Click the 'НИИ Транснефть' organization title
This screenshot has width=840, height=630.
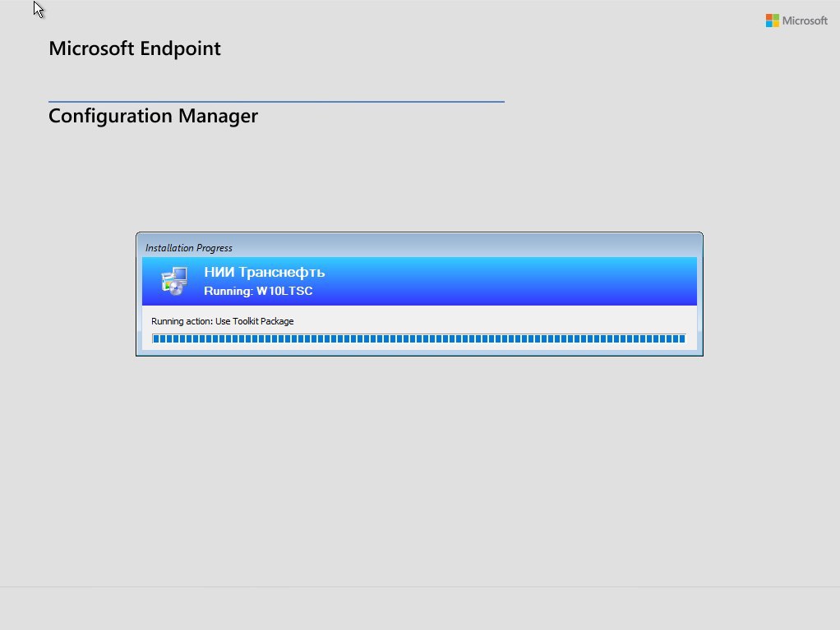264,272
